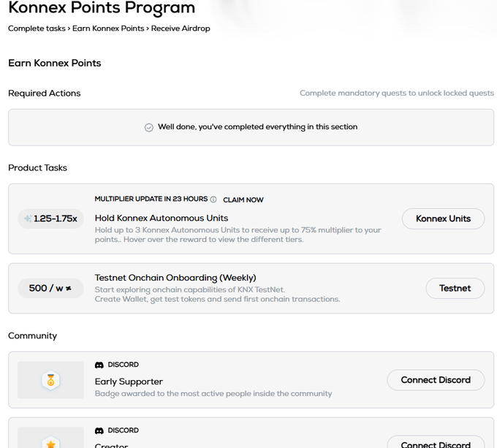Click 'Community' section heading
The width and height of the screenshot is (497, 448).
(x=32, y=336)
